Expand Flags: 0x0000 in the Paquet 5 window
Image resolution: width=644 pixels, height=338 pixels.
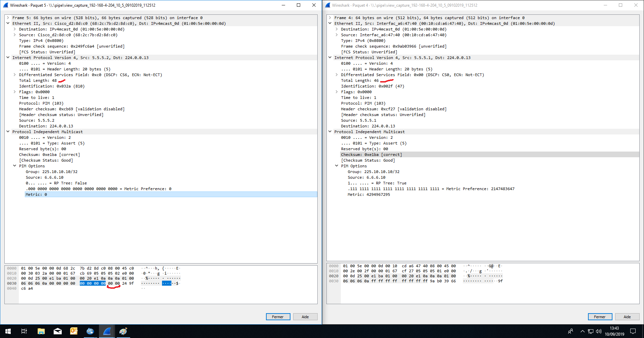coord(14,92)
